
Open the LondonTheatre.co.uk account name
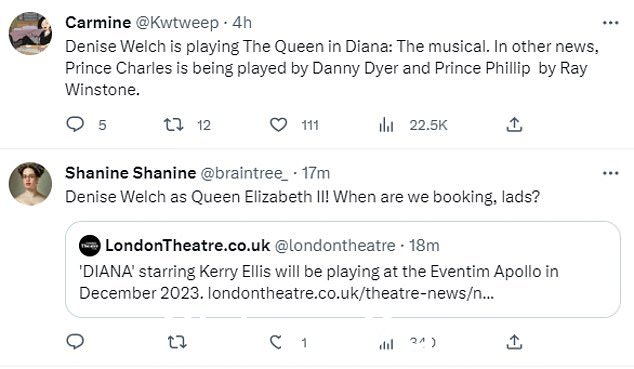click(188, 245)
